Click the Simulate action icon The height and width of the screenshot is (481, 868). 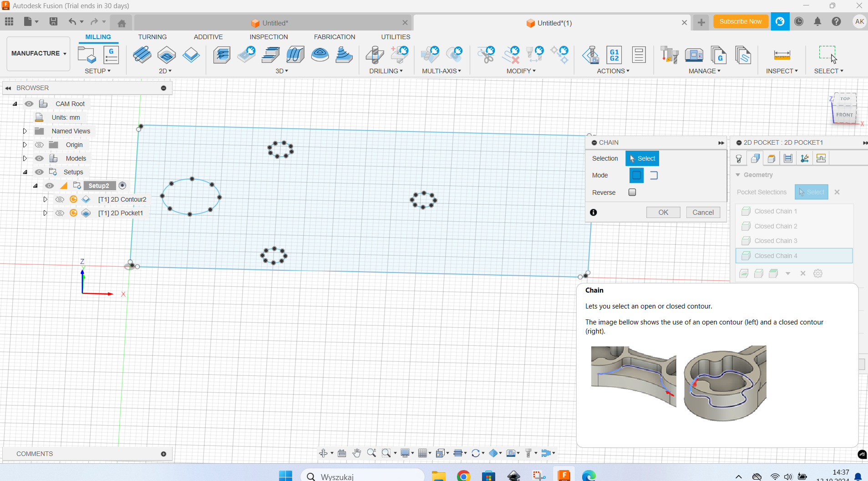590,55
